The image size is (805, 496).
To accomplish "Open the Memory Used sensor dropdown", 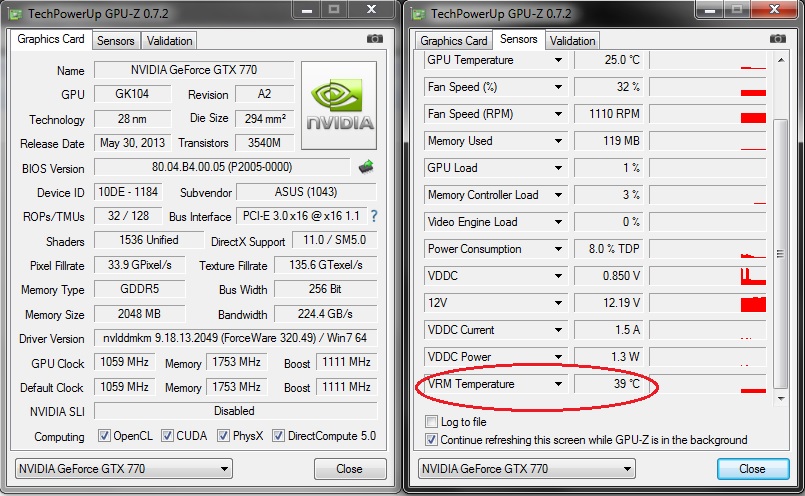I will [x=558, y=141].
